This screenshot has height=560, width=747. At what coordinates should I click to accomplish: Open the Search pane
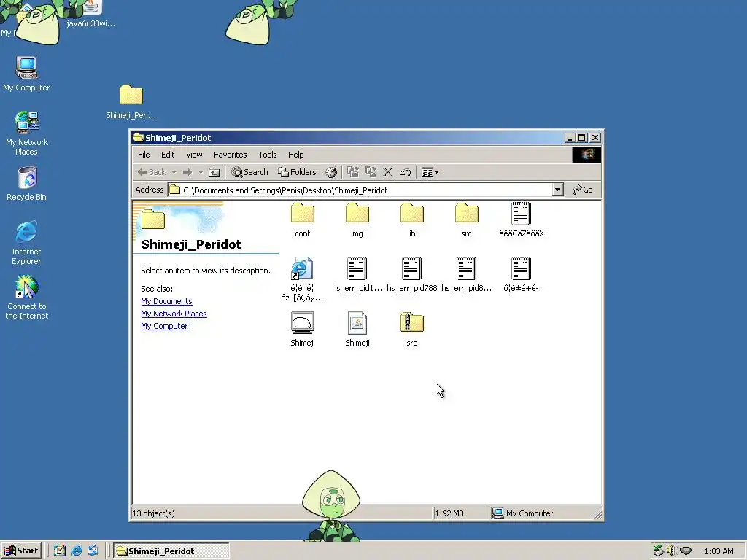click(x=249, y=172)
